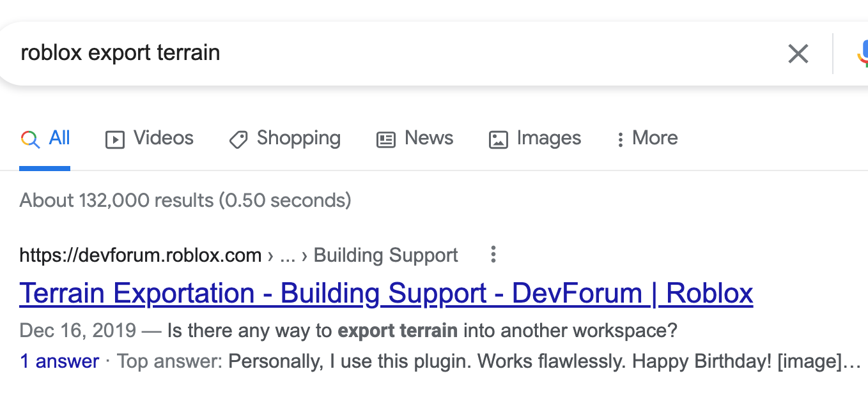Click the magnifier icon beside All
This screenshot has height=415, width=868.
click(30, 139)
